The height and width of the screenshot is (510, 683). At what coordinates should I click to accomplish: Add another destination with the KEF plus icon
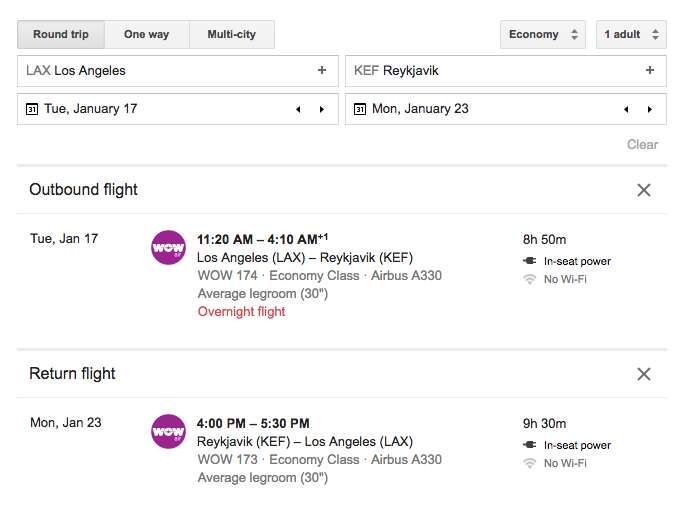pos(650,70)
